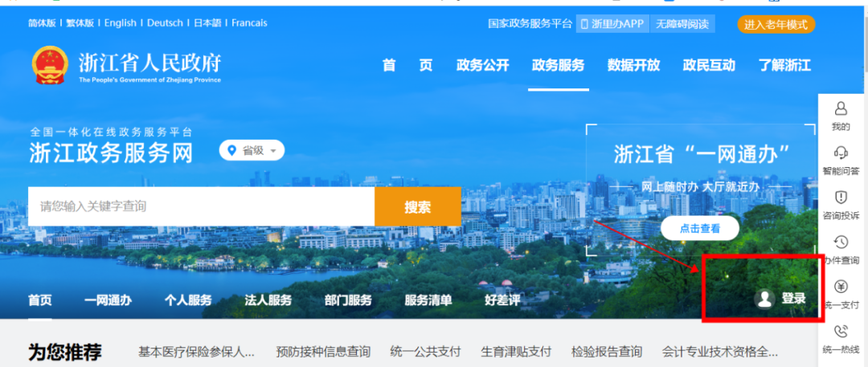The image size is (868, 367).
Task: Click the 我的 user profile icon
Action: [x=841, y=108]
